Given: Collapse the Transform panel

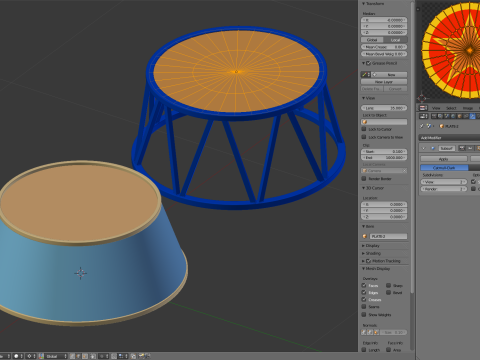Looking at the screenshot, I should [x=364, y=4].
